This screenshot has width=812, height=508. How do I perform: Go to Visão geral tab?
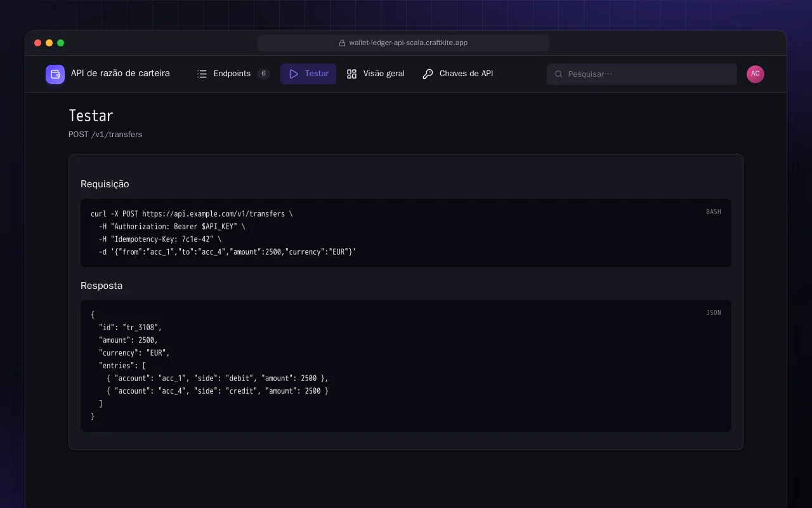pyautogui.click(x=376, y=74)
